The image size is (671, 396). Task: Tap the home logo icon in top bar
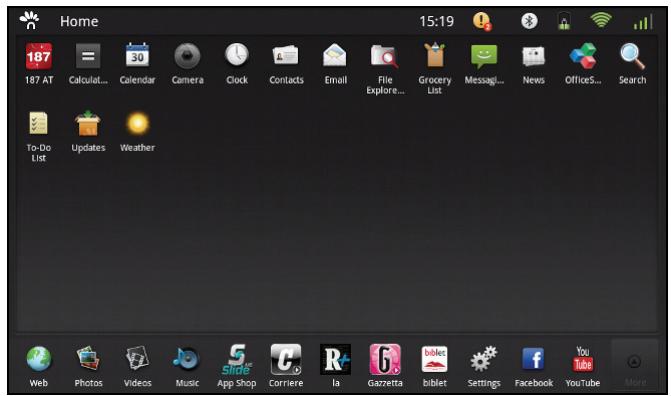coord(30,21)
